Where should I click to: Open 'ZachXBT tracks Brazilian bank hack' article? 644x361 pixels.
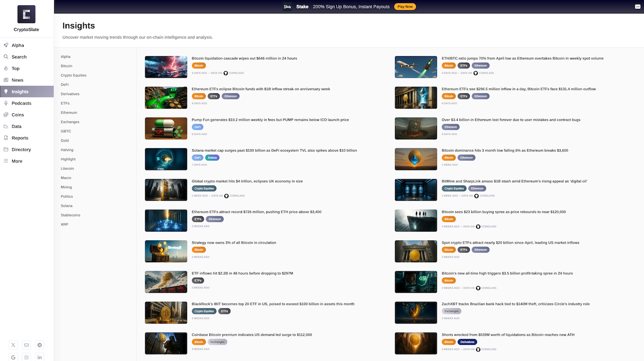pyautogui.click(x=516, y=304)
